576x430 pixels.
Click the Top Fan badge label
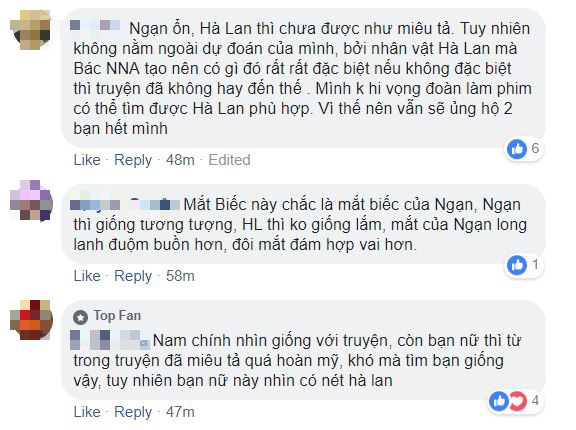pyautogui.click(x=117, y=316)
